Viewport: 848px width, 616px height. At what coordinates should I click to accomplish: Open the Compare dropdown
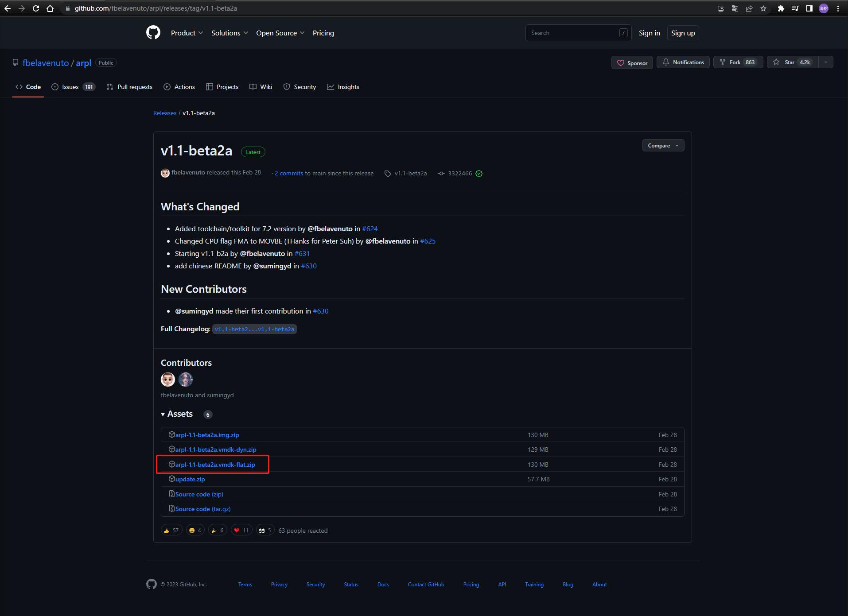click(663, 146)
